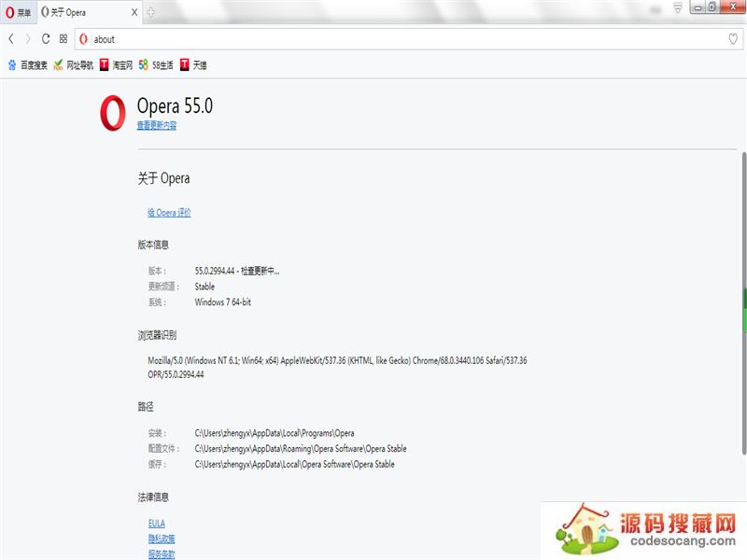Go back to previous page
This screenshot has height=560, width=747.
[x=11, y=39]
